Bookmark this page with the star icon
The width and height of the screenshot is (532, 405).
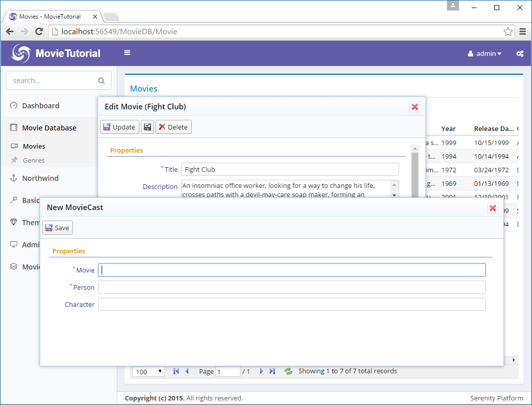tap(508, 32)
